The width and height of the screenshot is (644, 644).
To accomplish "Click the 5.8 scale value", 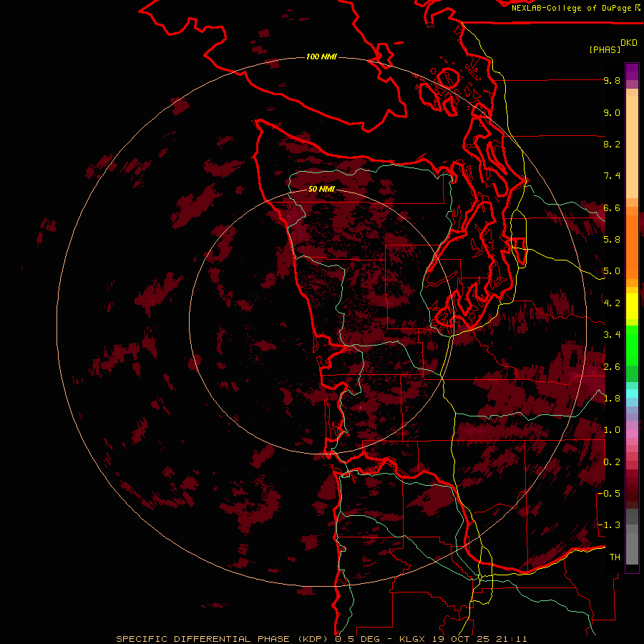I will [x=612, y=240].
